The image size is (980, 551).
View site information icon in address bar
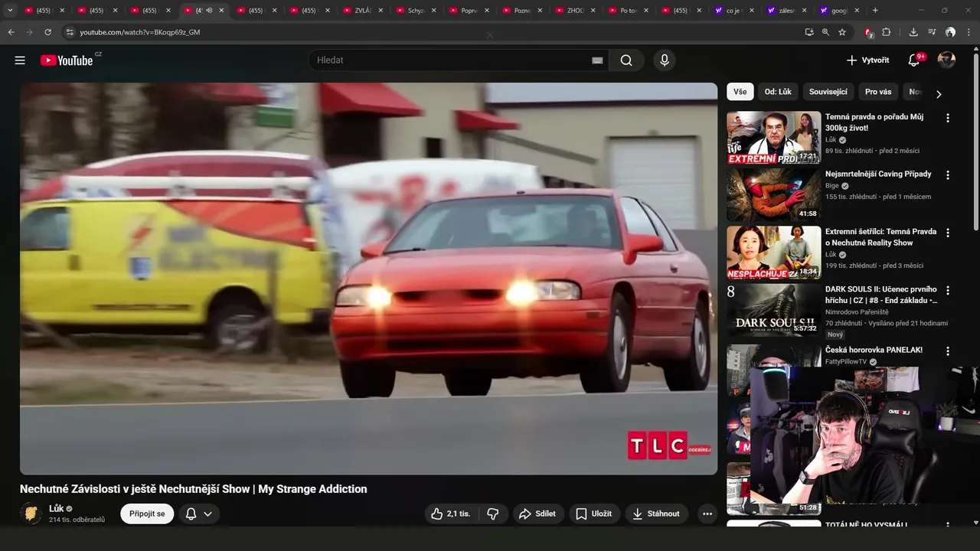70,32
